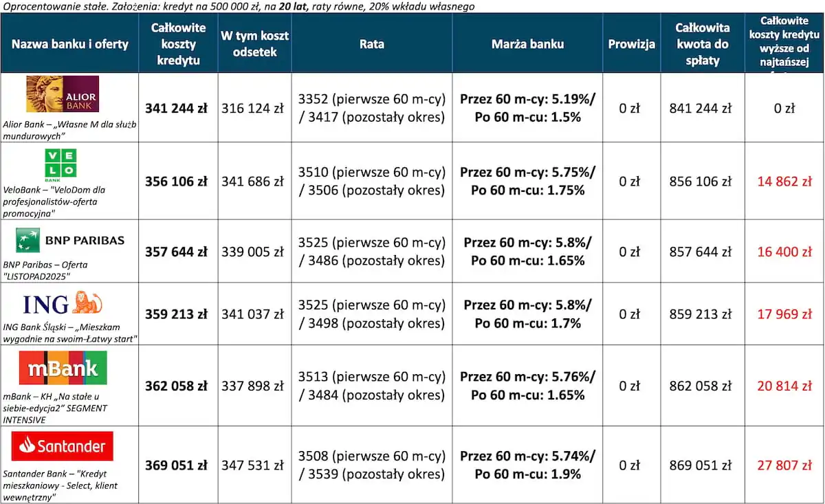Select the "Całkowite koszty kredytu" column header

coord(178,44)
